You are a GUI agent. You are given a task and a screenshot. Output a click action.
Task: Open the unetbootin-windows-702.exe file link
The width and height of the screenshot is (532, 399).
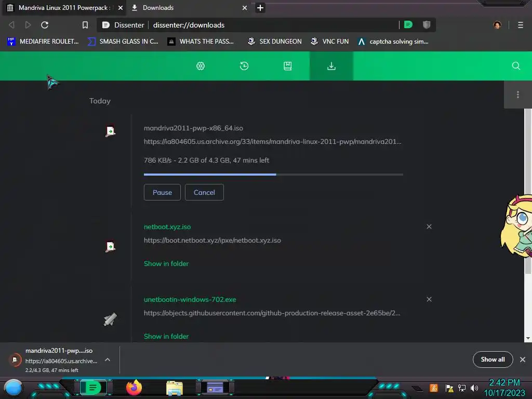point(190,300)
